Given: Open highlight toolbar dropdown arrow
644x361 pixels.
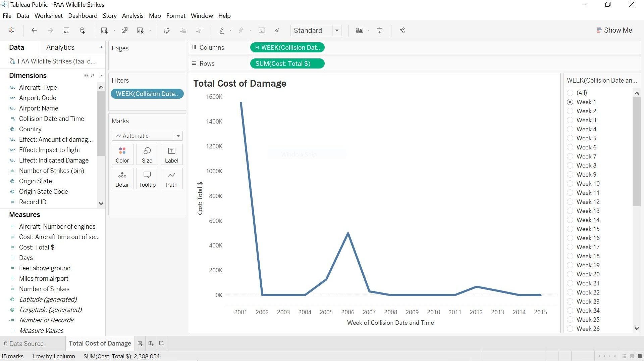Looking at the screenshot, I should pos(230,30).
